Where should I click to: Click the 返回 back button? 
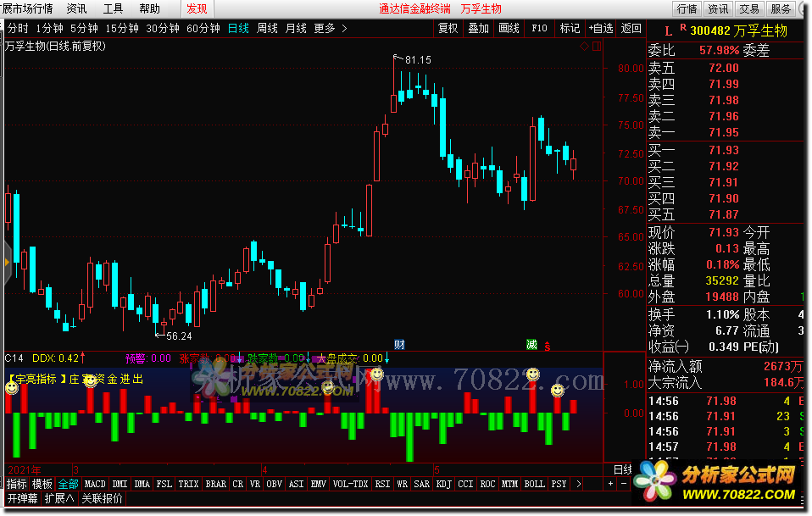tap(631, 29)
